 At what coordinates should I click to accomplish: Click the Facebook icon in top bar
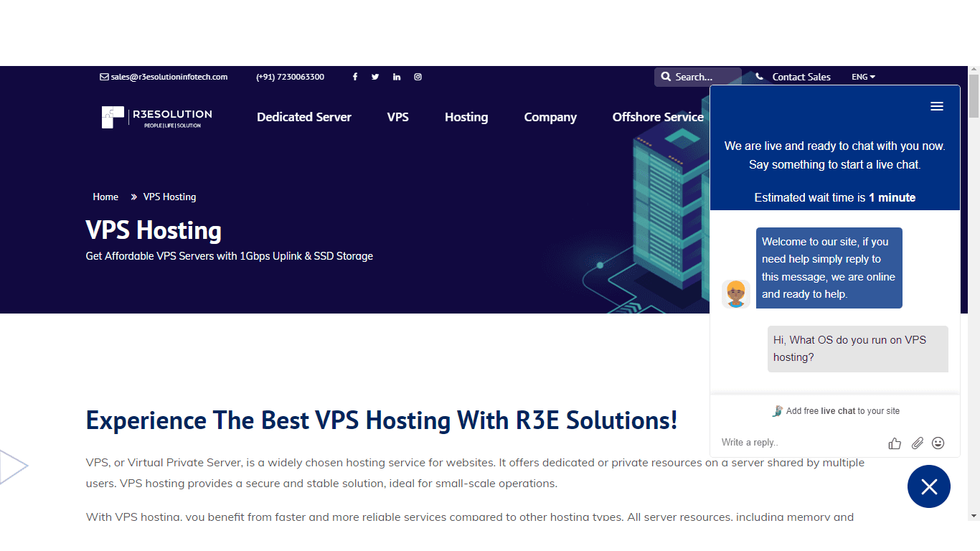[x=354, y=77]
